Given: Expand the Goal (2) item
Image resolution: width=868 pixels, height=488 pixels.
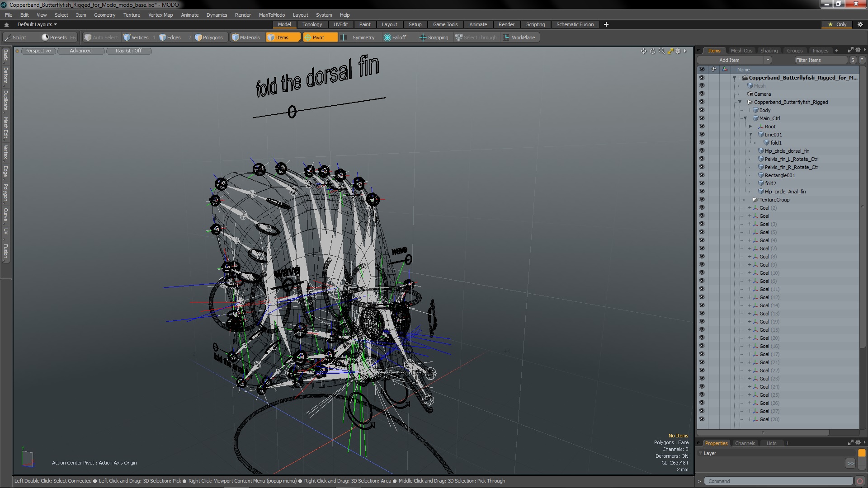Looking at the screenshot, I should (x=750, y=208).
